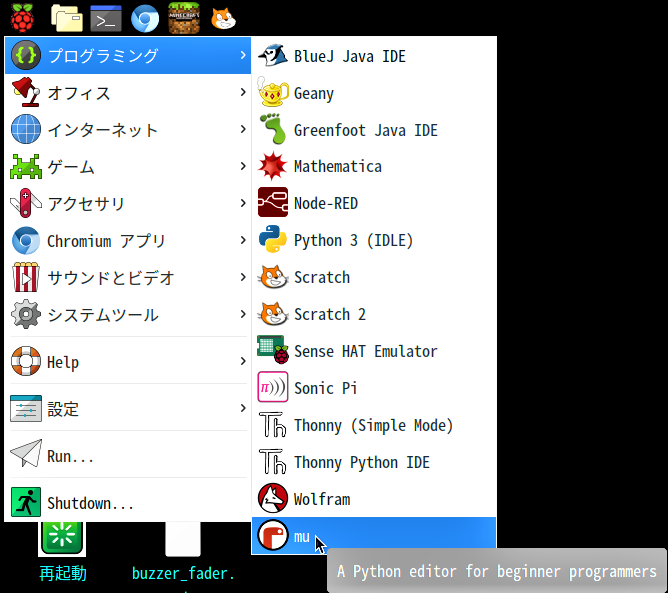This screenshot has height=593, width=668.
Task: Expand the サウンドとビデオ submenu arrow
Action: [243, 277]
